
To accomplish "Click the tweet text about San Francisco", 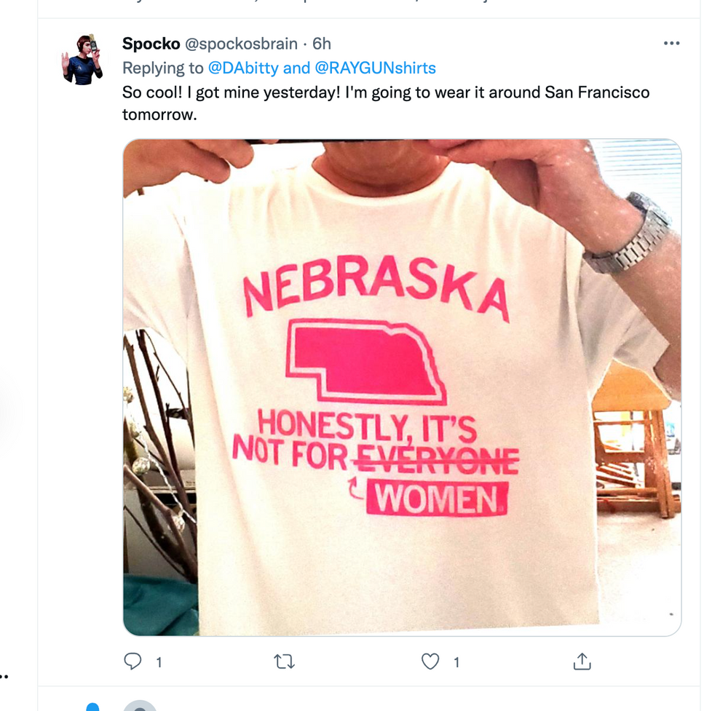I will (x=386, y=93).
